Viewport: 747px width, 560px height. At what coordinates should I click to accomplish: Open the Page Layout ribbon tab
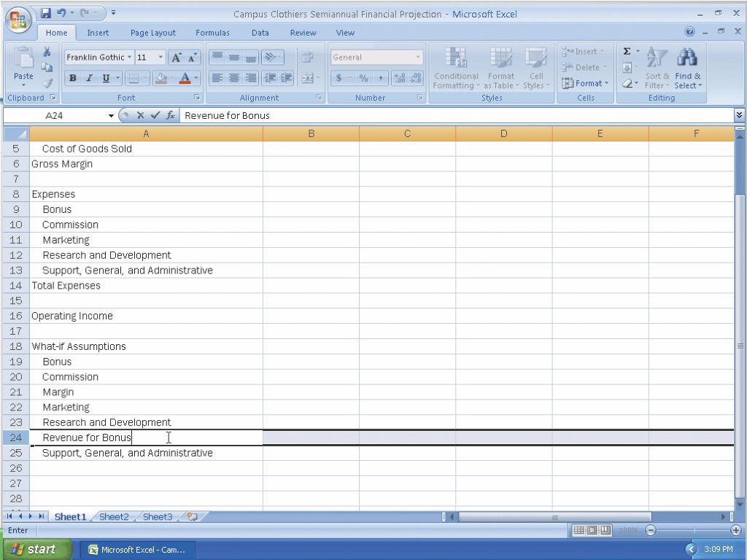[x=153, y=33]
